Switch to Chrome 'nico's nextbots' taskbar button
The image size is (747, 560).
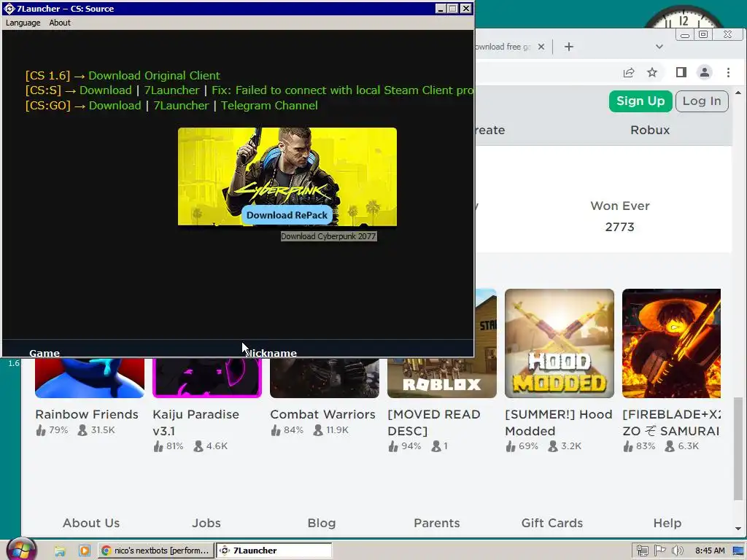[x=155, y=551]
